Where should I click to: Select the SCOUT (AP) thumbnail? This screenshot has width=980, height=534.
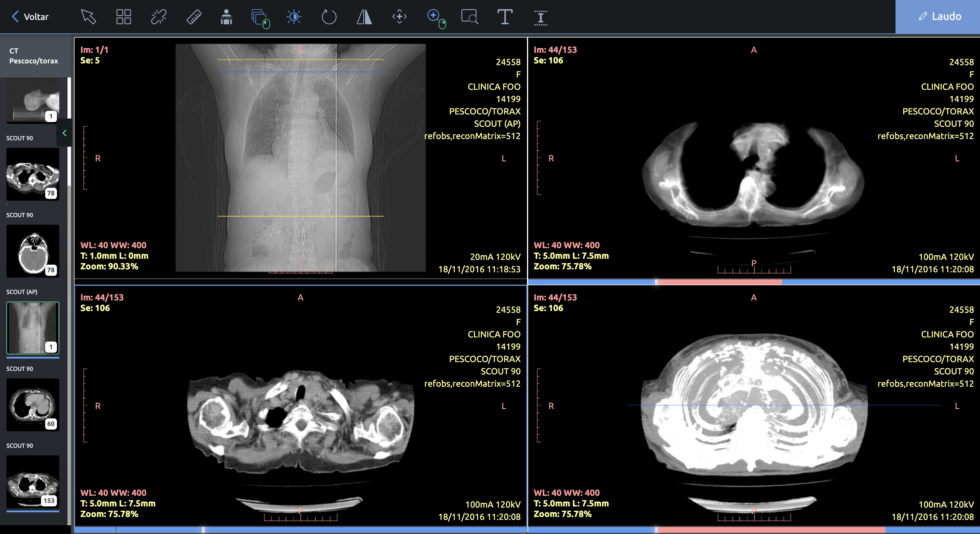(x=33, y=328)
